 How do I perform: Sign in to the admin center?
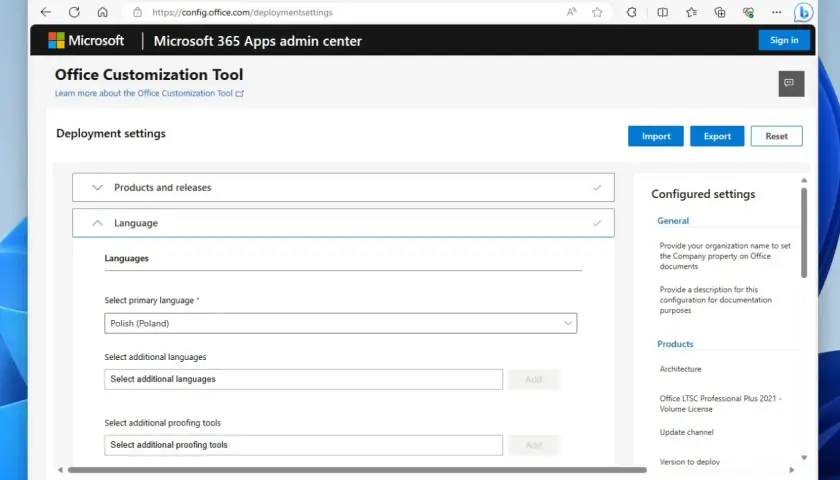tap(784, 40)
